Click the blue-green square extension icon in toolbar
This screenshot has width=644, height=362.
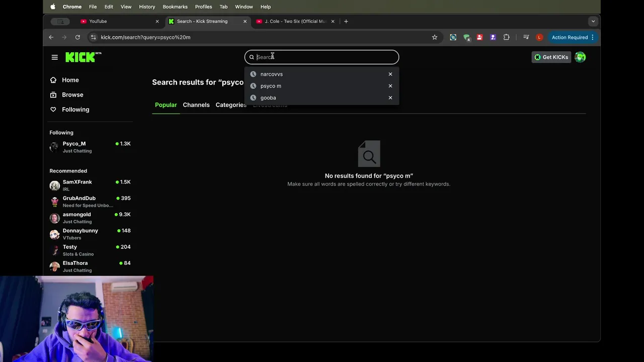[453, 37]
